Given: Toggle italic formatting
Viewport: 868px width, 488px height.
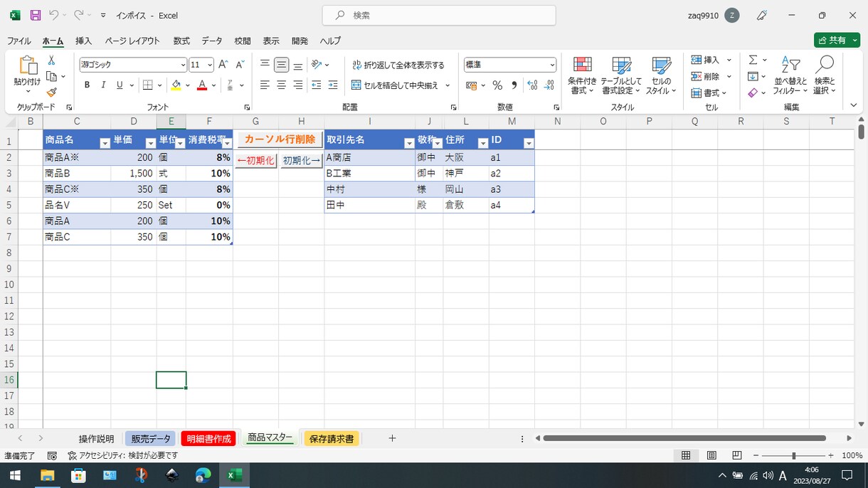Looking at the screenshot, I should click(x=103, y=85).
